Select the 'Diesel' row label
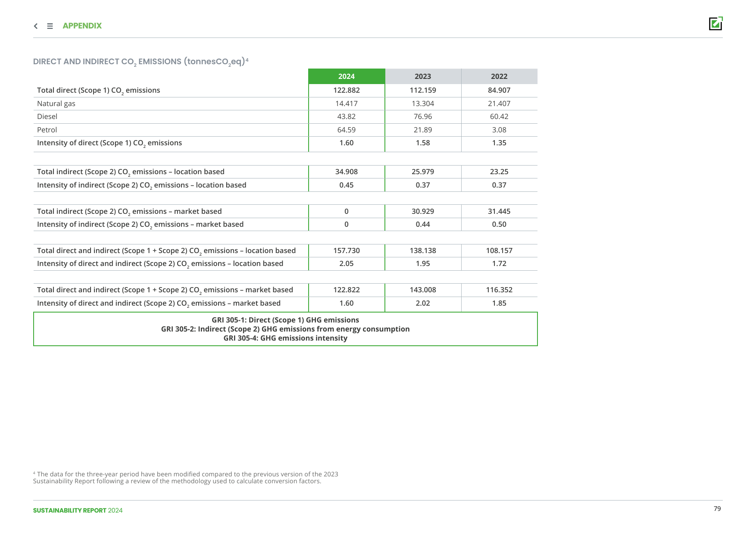 47,116
